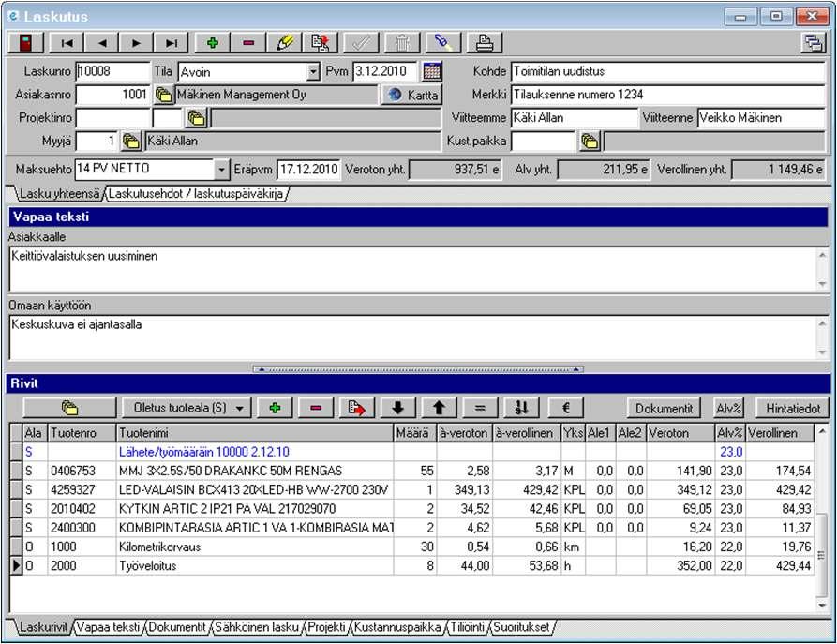Remove row with red minus in Rivit
This screenshot has width=837, height=644.
click(316, 408)
